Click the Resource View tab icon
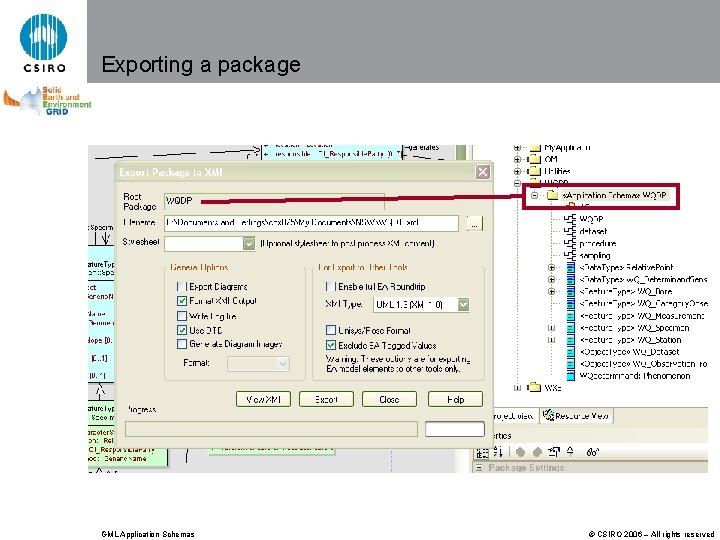This screenshot has height=540, width=720. [x=548, y=415]
